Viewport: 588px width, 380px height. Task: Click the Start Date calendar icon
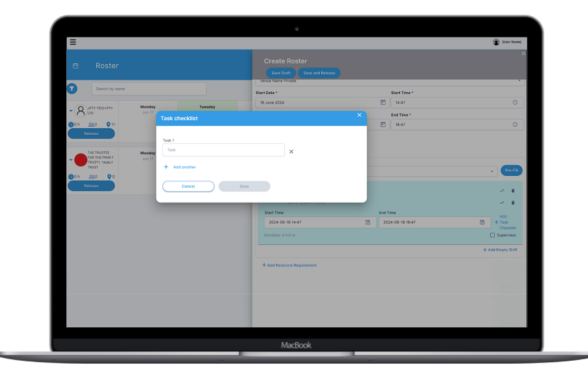coord(383,102)
